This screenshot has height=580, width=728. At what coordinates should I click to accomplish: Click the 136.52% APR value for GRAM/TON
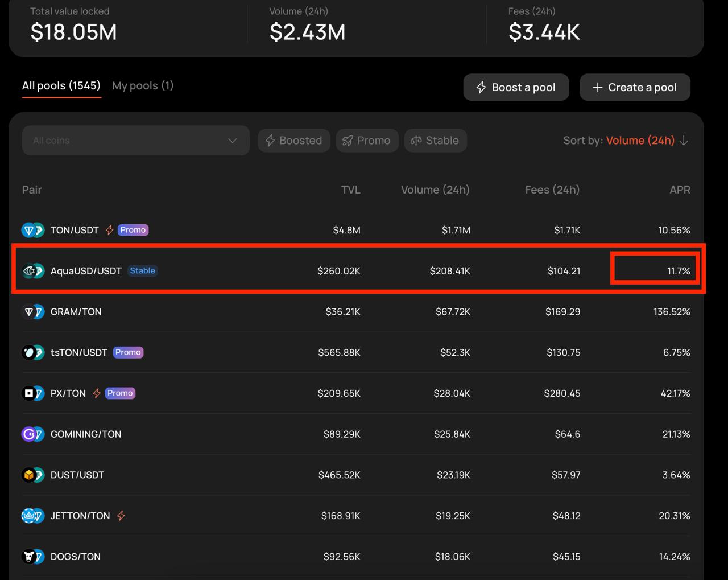(672, 312)
